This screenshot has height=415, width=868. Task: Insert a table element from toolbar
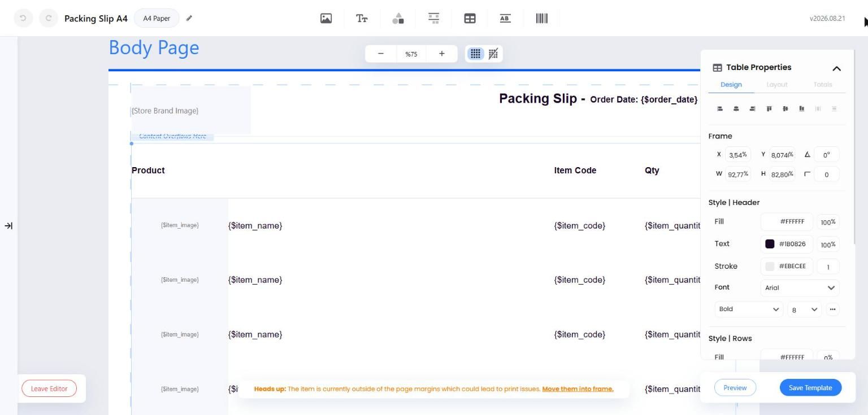point(470,18)
